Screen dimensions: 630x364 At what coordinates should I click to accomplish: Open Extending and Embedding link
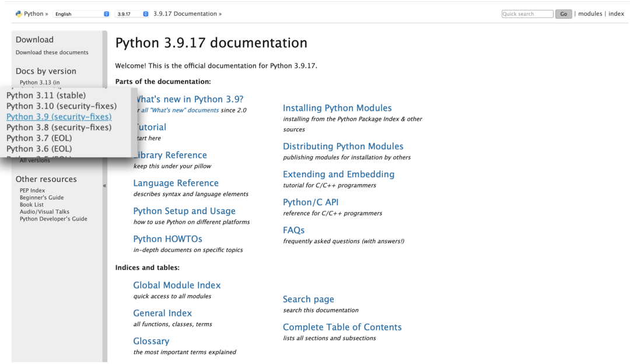[x=339, y=174]
